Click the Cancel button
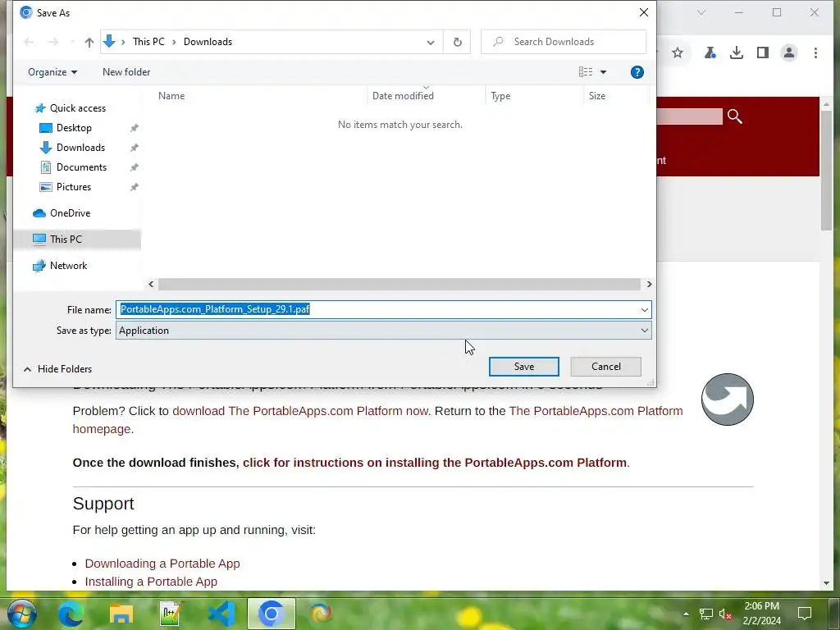The width and height of the screenshot is (840, 630). pos(606,367)
